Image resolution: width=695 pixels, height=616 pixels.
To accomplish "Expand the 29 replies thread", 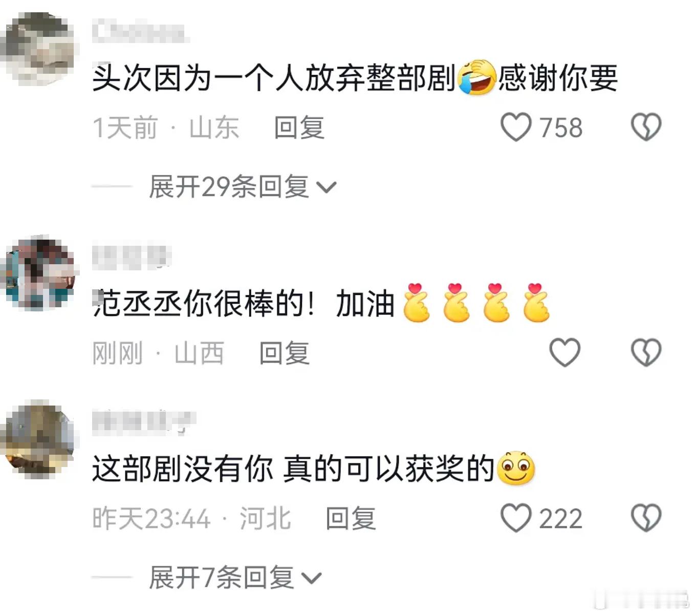I will pos(243,187).
